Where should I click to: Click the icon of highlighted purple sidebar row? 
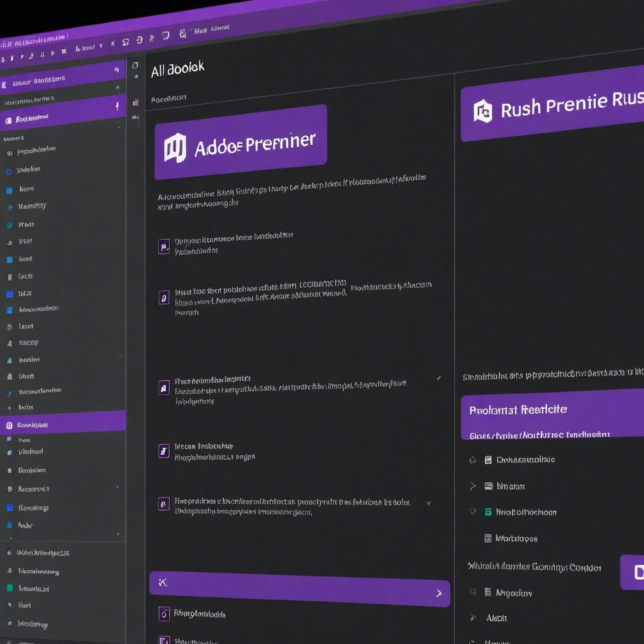click(9, 426)
